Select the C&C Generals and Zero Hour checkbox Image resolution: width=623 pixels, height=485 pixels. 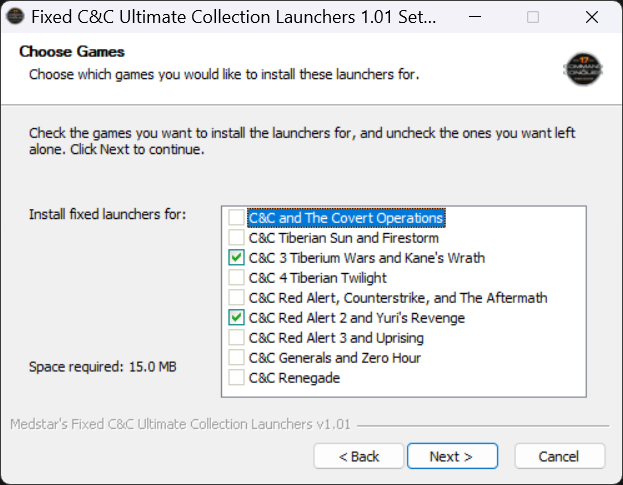point(236,358)
